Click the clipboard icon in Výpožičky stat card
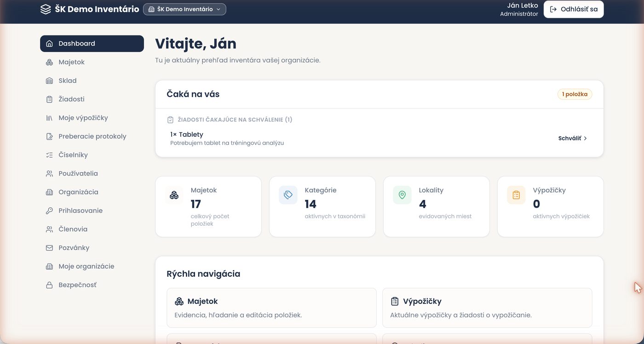 pyautogui.click(x=516, y=195)
